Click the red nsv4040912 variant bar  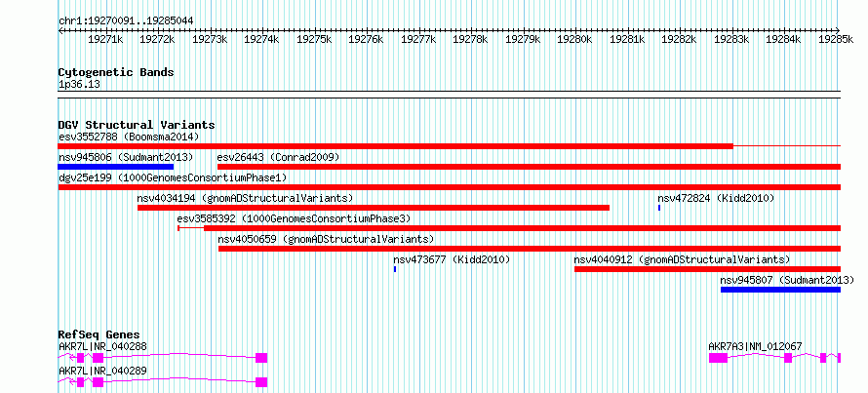(x=707, y=269)
